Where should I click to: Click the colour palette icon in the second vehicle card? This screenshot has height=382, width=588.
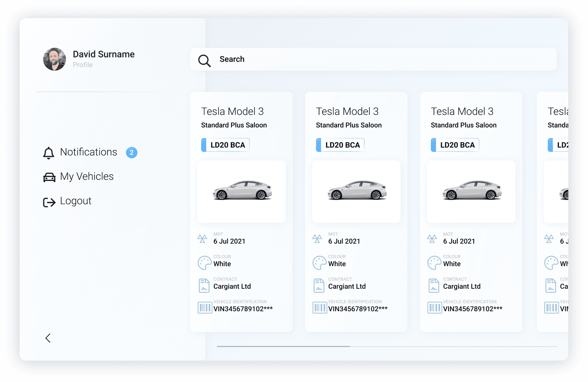point(319,263)
